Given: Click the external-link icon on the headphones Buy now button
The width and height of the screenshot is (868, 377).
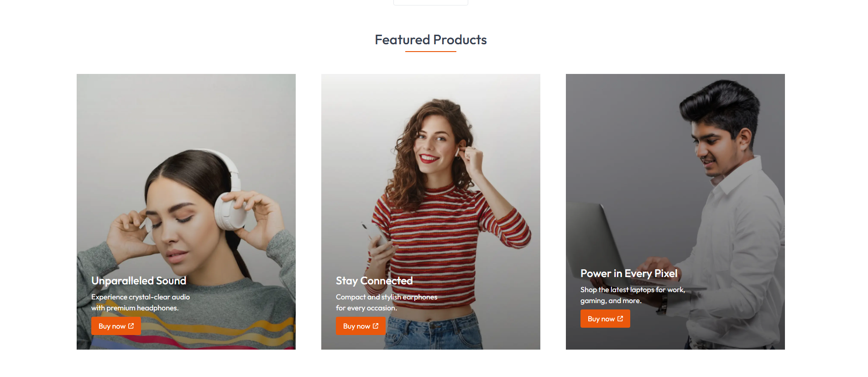Looking at the screenshot, I should coord(131,326).
